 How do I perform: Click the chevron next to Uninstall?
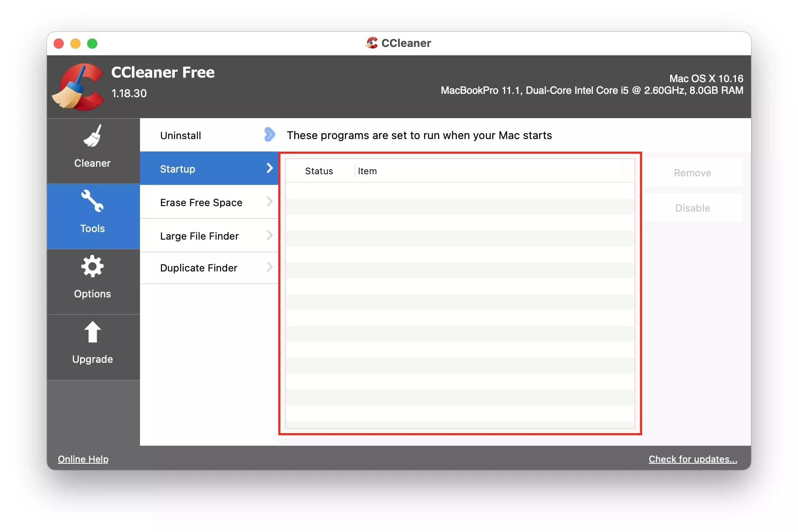coord(269,134)
